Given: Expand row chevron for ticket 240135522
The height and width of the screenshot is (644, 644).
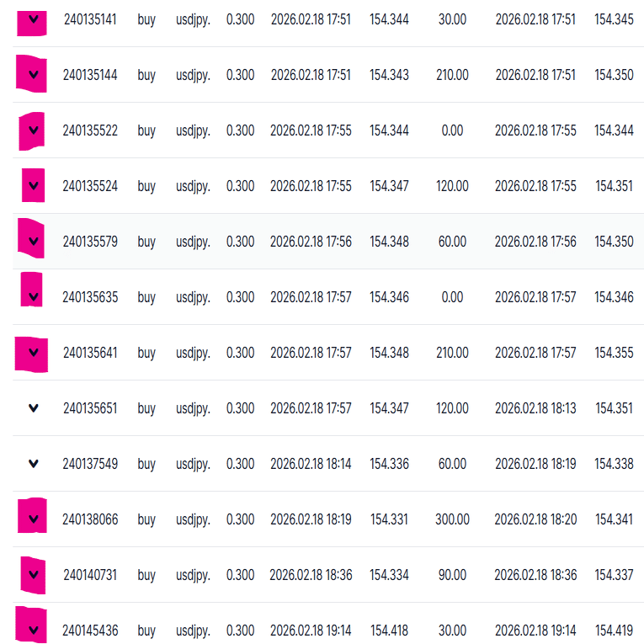Looking at the screenshot, I should (x=33, y=130).
